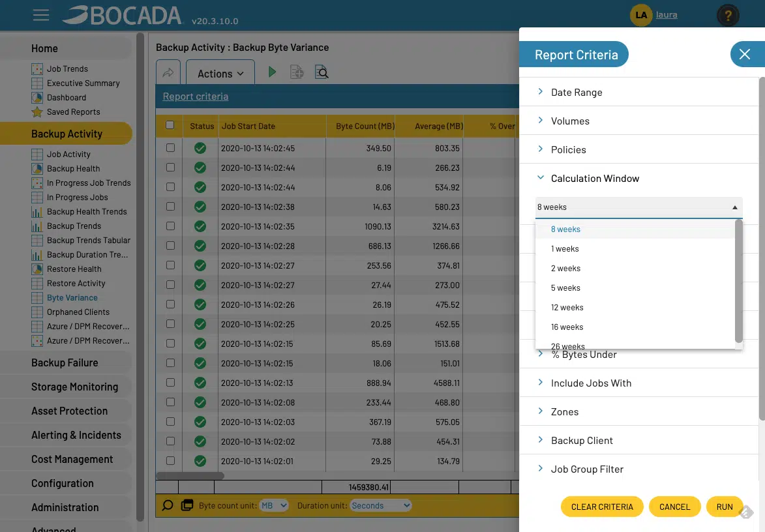Open the Duration unit Seconds dropdown
This screenshot has width=765, height=532.
point(381,506)
